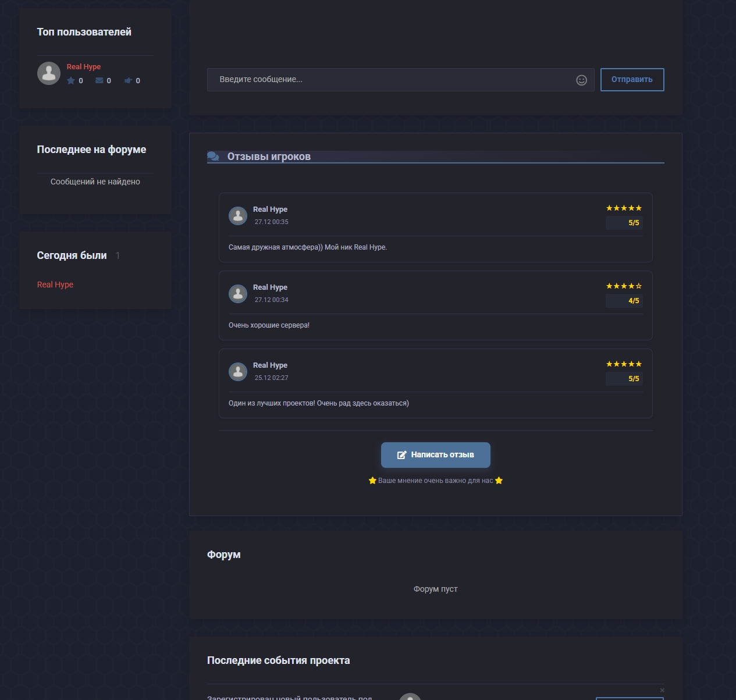
Task: Click the stars on the 4/5 review
Action: 624,286
